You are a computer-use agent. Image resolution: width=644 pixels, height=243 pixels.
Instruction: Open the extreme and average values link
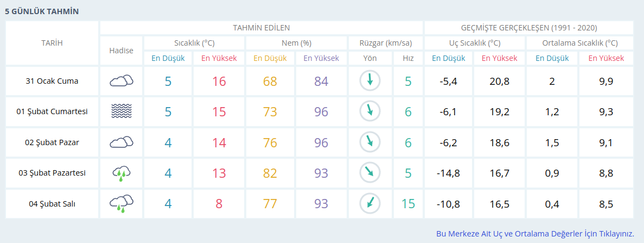click(535, 234)
